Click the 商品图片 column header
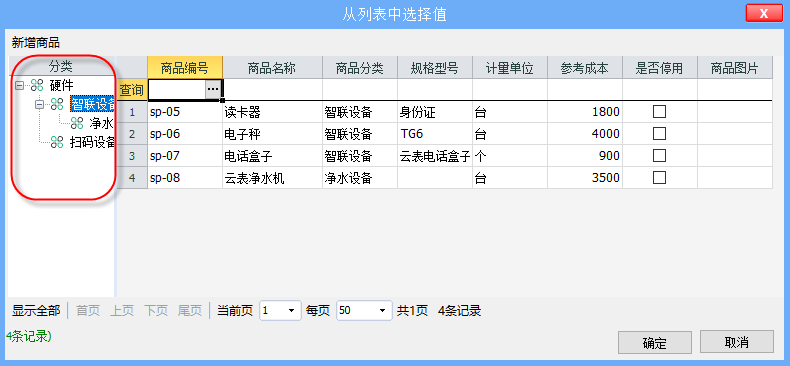Image resolution: width=790 pixels, height=366 pixels. 735,68
